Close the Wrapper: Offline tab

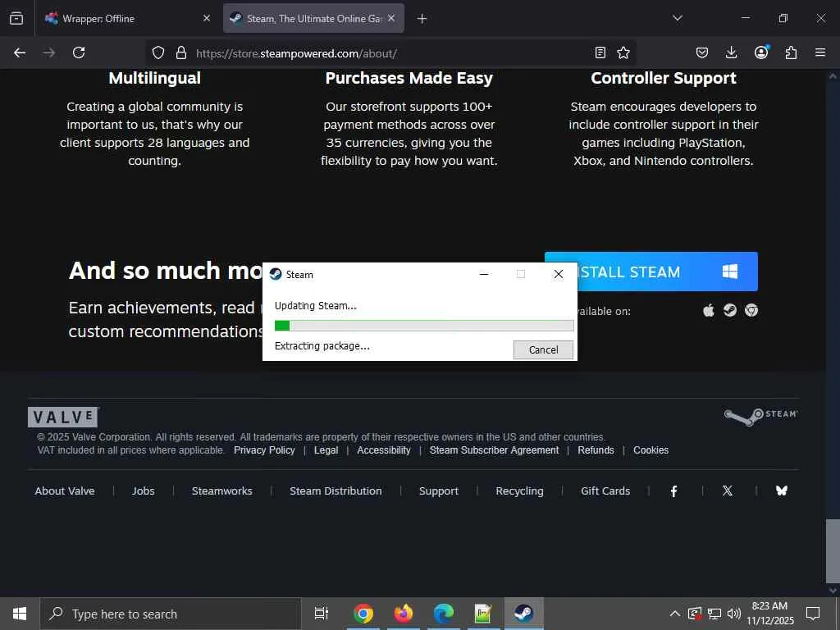[x=207, y=18]
